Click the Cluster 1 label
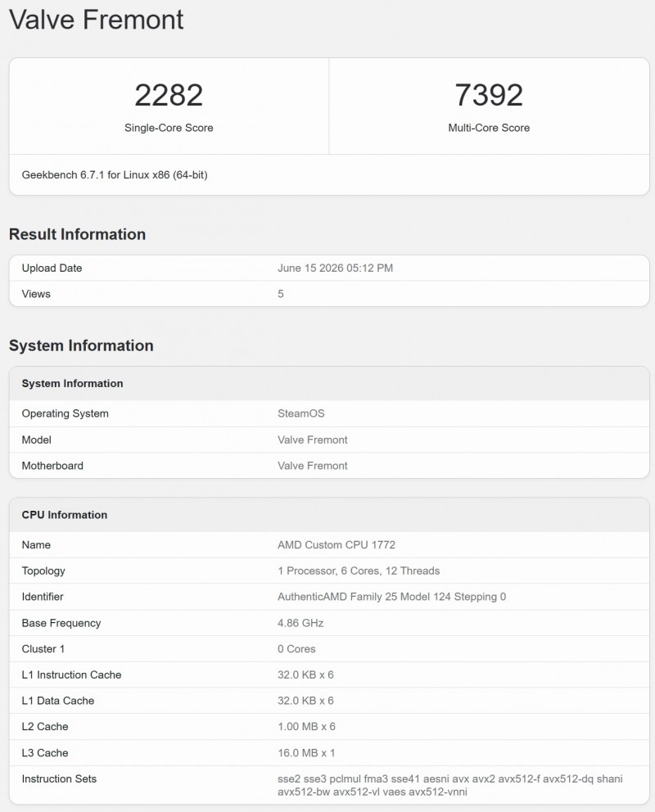The height and width of the screenshot is (812, 655). click(x=43, y=649)
